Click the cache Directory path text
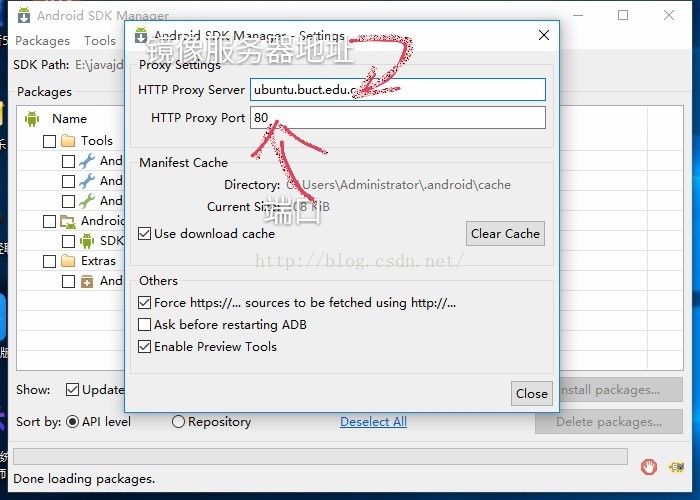This screenshot has height=500, width=700. point(398,185)
